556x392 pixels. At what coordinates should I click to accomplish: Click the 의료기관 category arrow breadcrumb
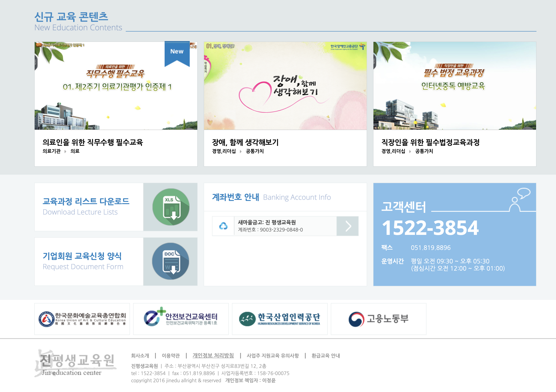coord(65,151)
